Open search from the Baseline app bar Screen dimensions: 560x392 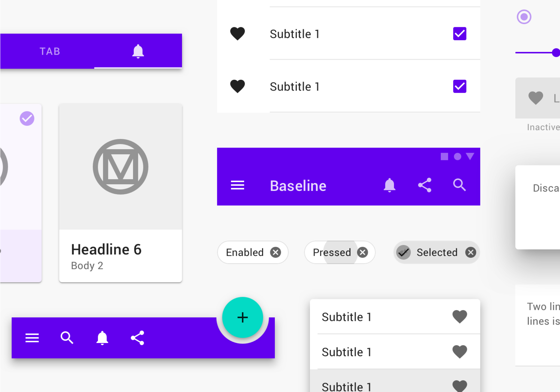pos(460,185)
